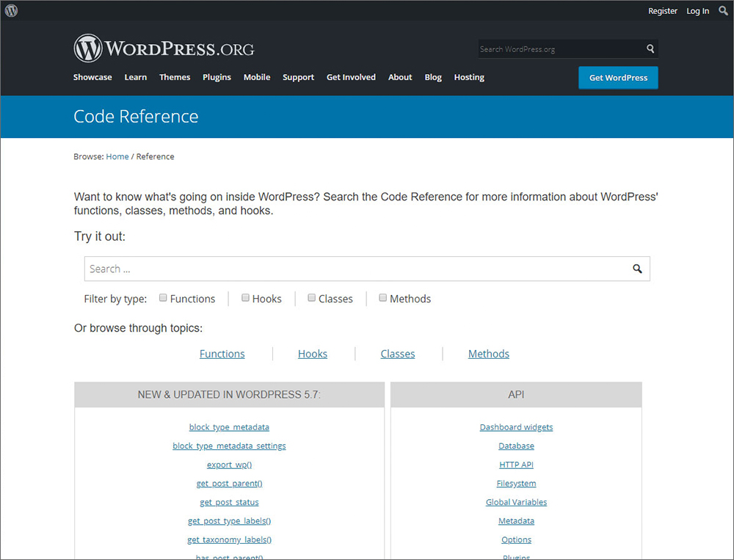The width and height of the screenshot is (734, 560).
Task: Click the Log In link
Action: point(697,11)
